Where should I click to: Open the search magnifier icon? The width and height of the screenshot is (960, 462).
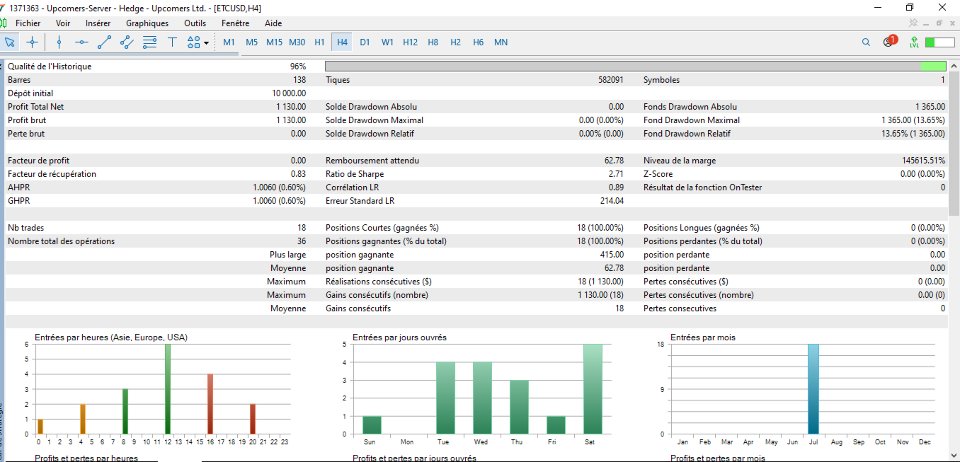(866, 42)
